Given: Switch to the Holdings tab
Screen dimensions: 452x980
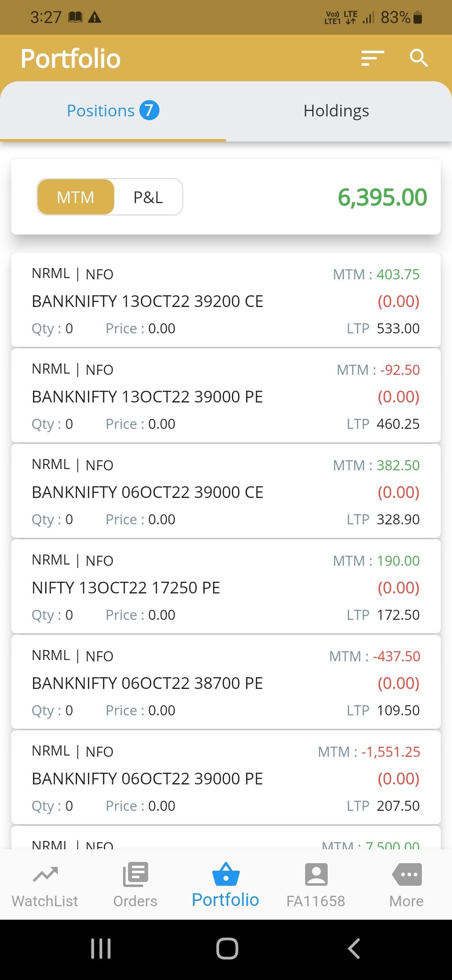Looking at the screenshot, I should tap(336, 111).
